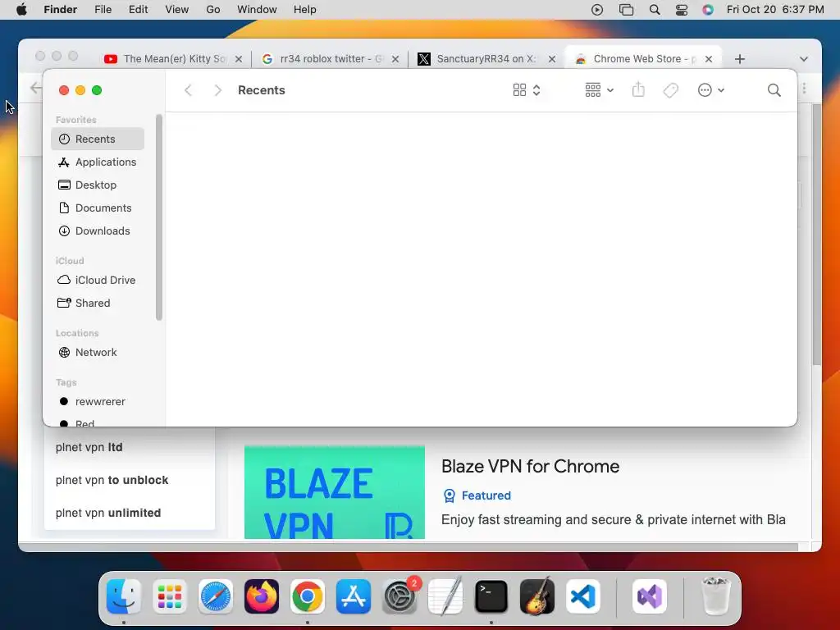Open Blaze VPN for Chrome listing
840x630 pixels.
pyautogui.click(x=531, y=467)
